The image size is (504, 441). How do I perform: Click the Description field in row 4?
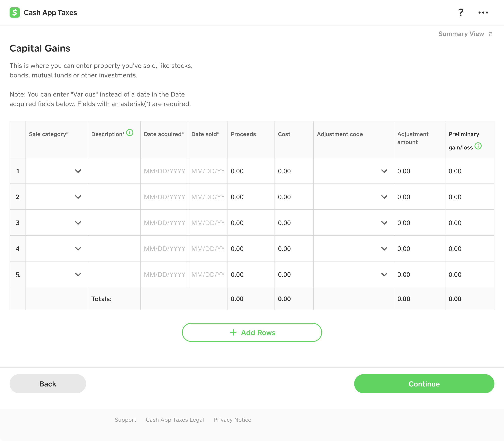click(x=114, y=249)
